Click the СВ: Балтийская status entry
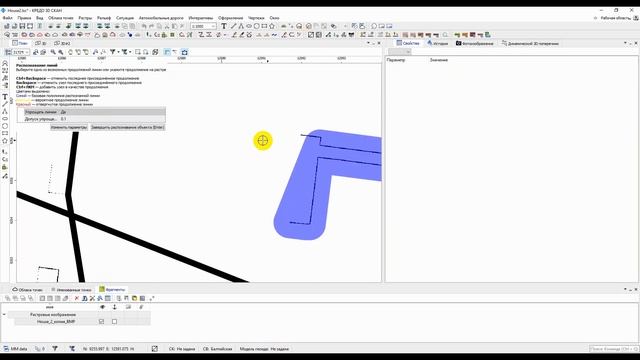This screenshot has height=360, width=640. pyautogui.click(x=217, y=349)
